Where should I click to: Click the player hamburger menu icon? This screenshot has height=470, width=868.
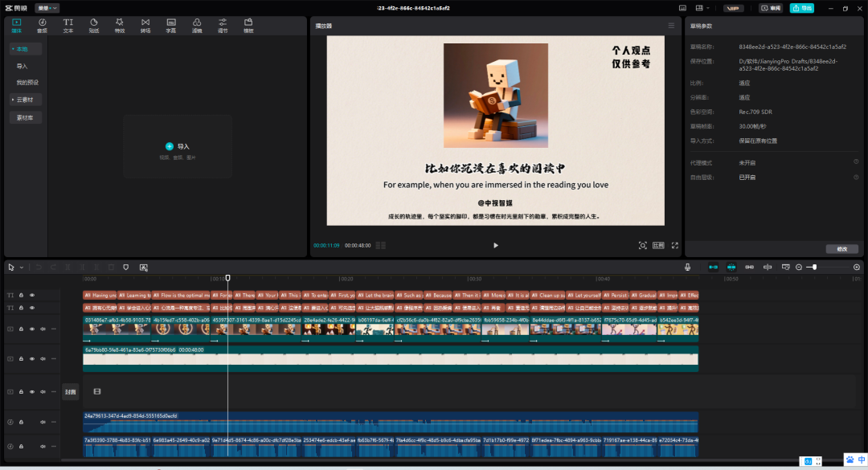[671, 26]
